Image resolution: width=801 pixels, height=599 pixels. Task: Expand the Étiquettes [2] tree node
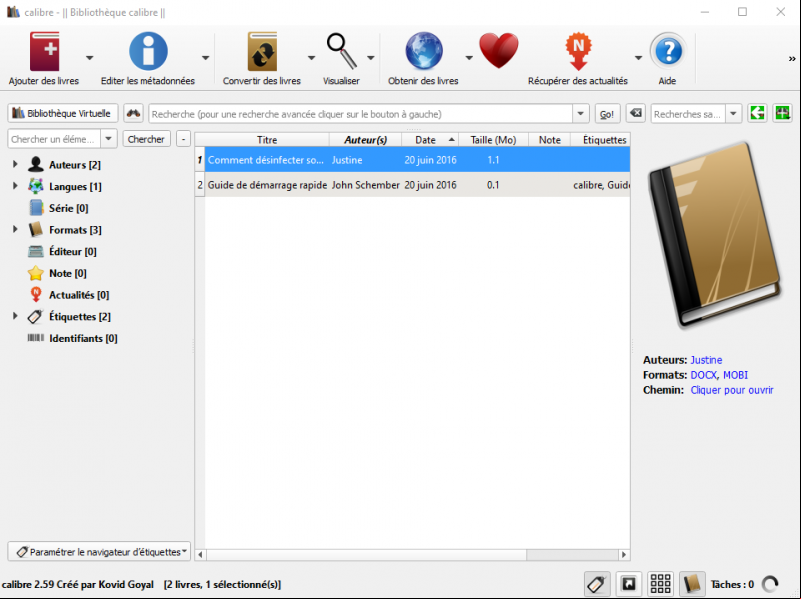click(15, 316)
